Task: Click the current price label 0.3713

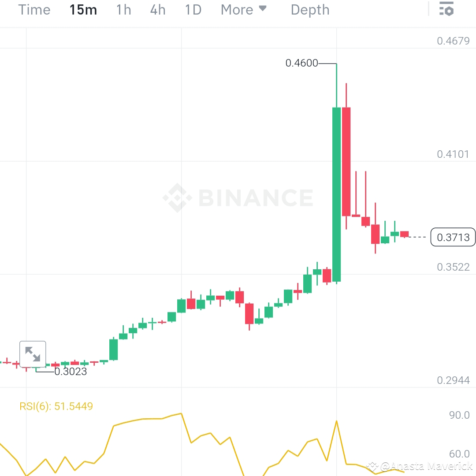Action: pyautogui.click(x=453, y=237)
